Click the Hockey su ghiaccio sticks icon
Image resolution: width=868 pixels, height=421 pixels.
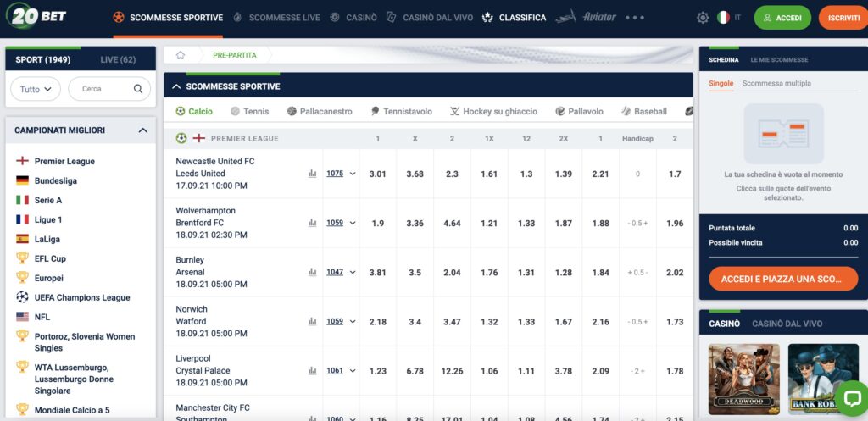pos(454,111)
